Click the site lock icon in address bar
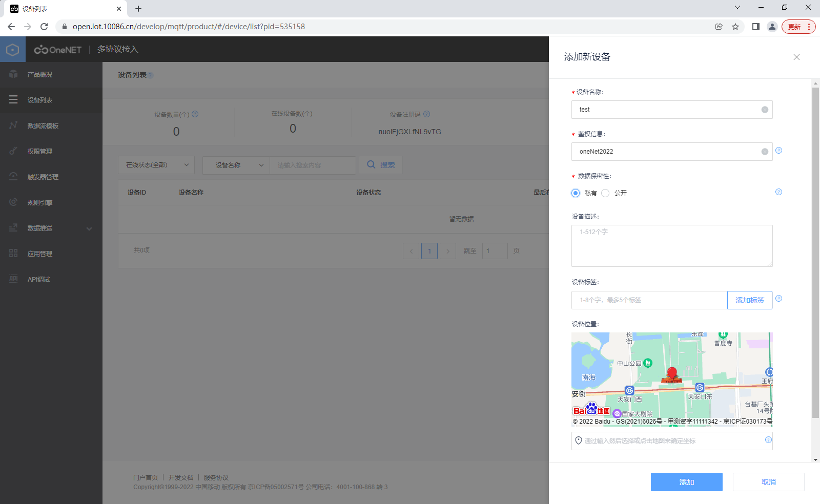This screenshot has height=504, width=820. (65, 27)
